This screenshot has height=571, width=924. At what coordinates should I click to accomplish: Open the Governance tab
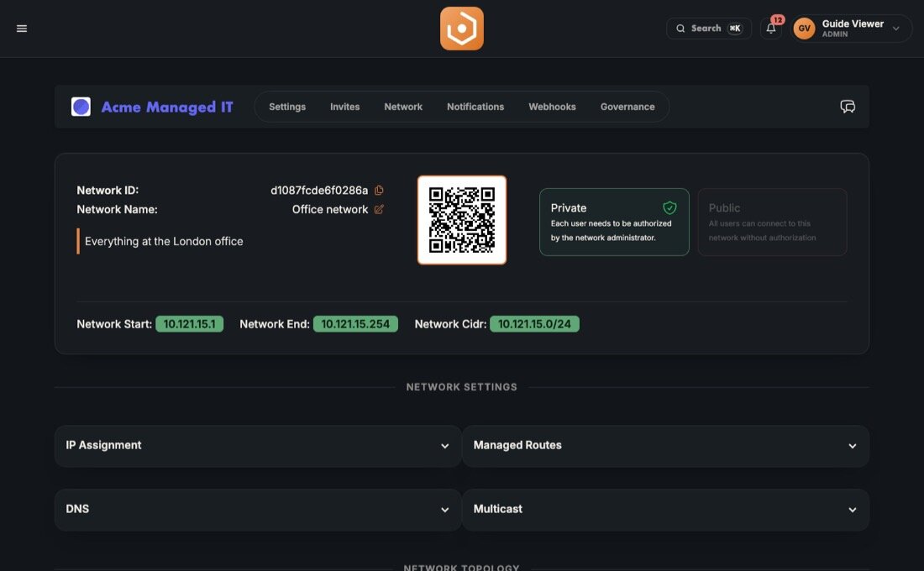click(x=627, y=107)
